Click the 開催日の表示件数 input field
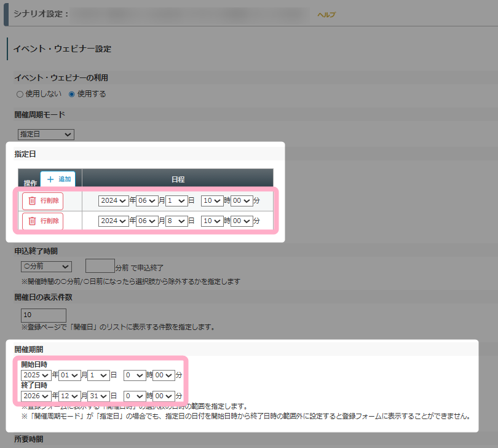 44,315
